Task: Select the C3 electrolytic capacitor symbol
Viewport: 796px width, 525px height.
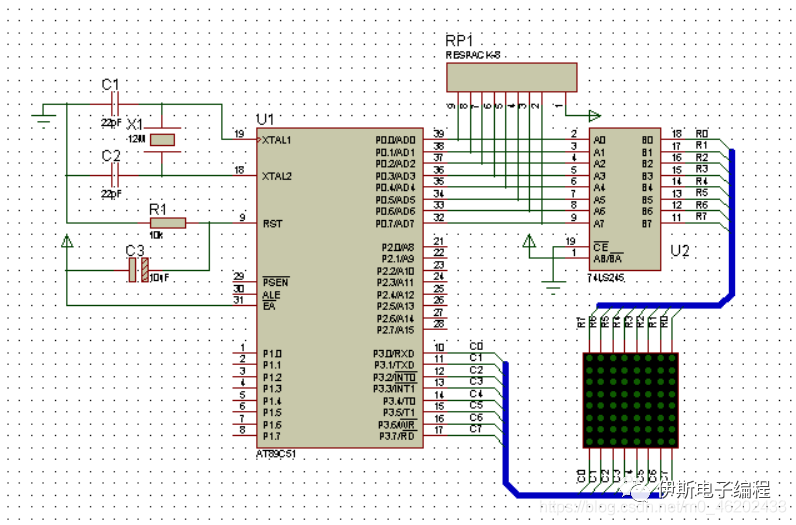Action: tap(139, 270)
